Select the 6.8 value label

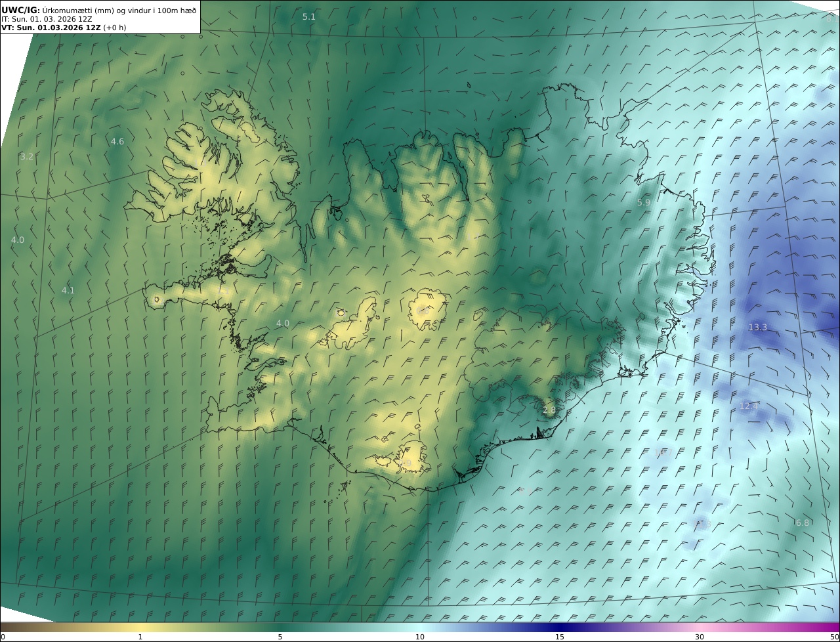(803, 523)
